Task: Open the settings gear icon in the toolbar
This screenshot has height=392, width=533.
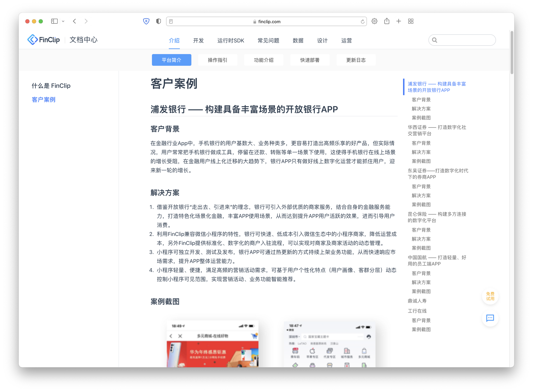Action: coord(374,21)
